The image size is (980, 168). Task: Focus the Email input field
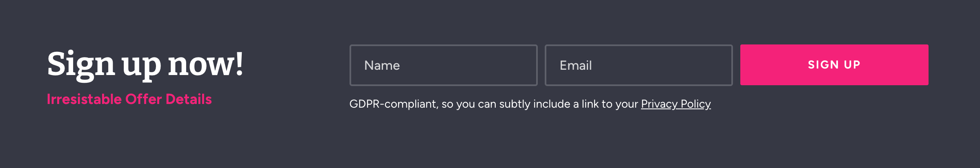[639, 65]
